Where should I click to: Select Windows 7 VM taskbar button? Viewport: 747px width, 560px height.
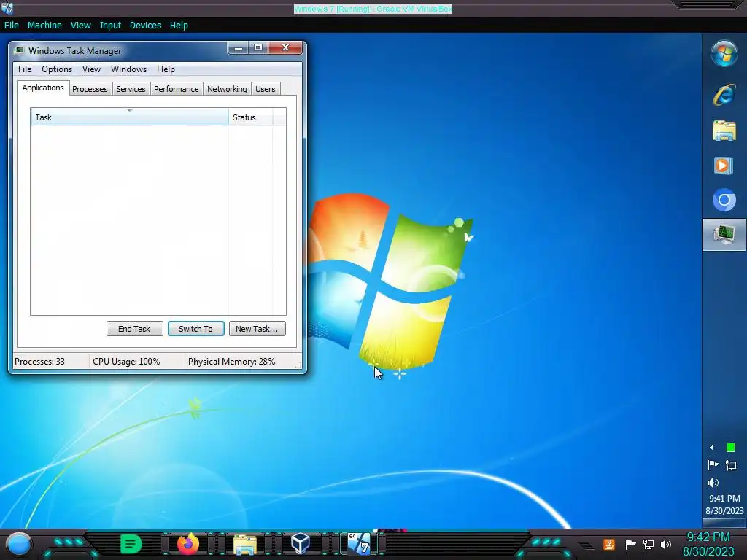coord(359,544)
